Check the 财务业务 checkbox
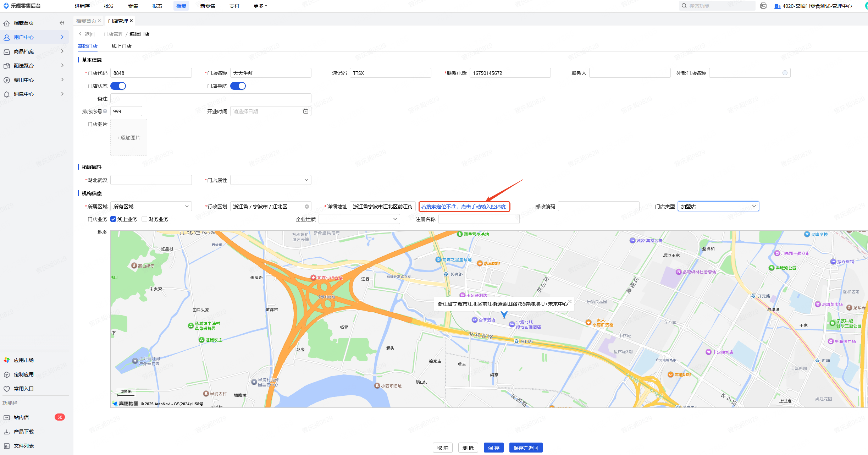Image resolution: width=868 pixels, height=455 pixels. point(144,219)
